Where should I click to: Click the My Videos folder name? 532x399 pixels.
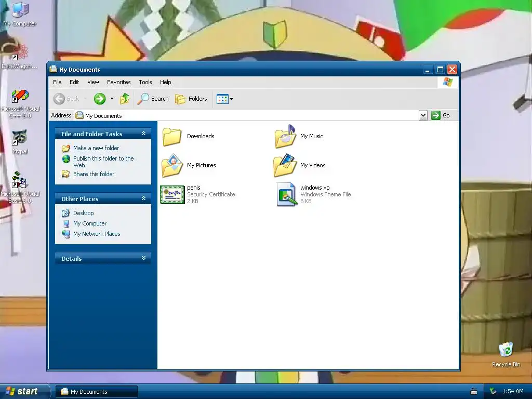point(312,165)
